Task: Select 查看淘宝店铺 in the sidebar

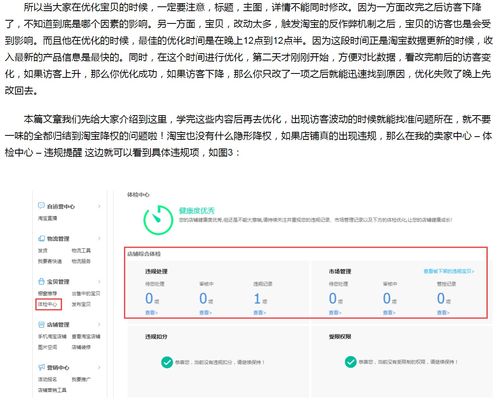Action: [x=86, y=336]
